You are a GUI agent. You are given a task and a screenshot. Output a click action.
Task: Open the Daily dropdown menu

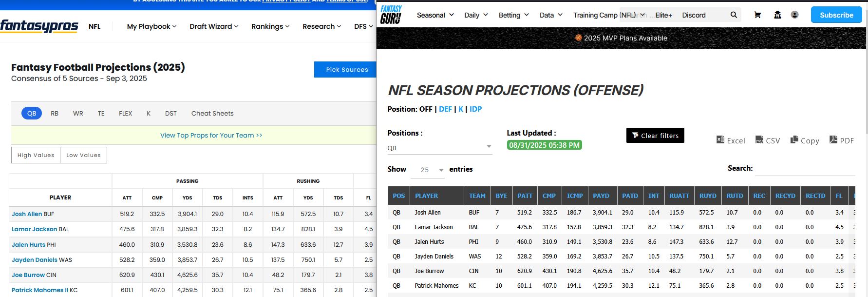point(476,15)
